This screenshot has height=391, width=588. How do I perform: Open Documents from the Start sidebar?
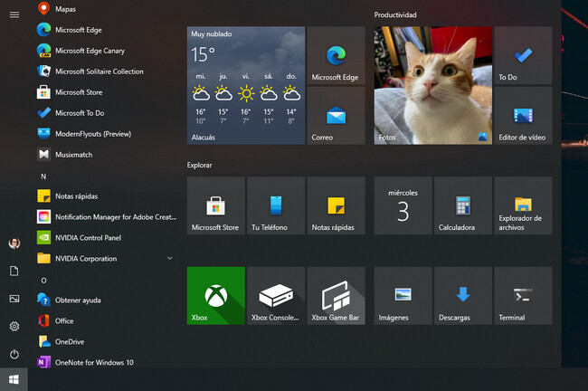click(14, 271)
